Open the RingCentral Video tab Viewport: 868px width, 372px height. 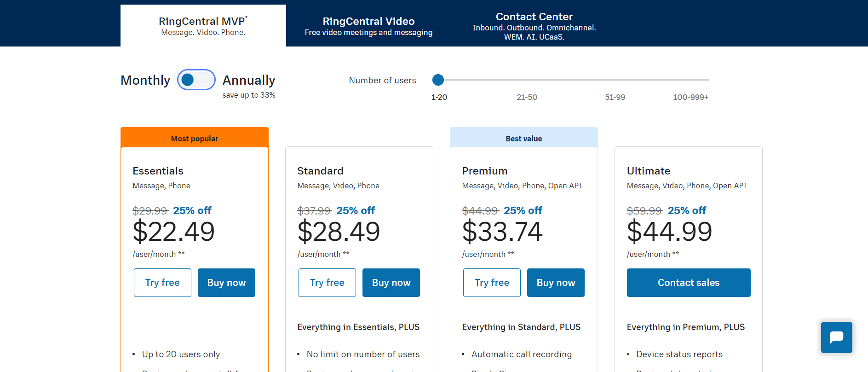(368, 26)
